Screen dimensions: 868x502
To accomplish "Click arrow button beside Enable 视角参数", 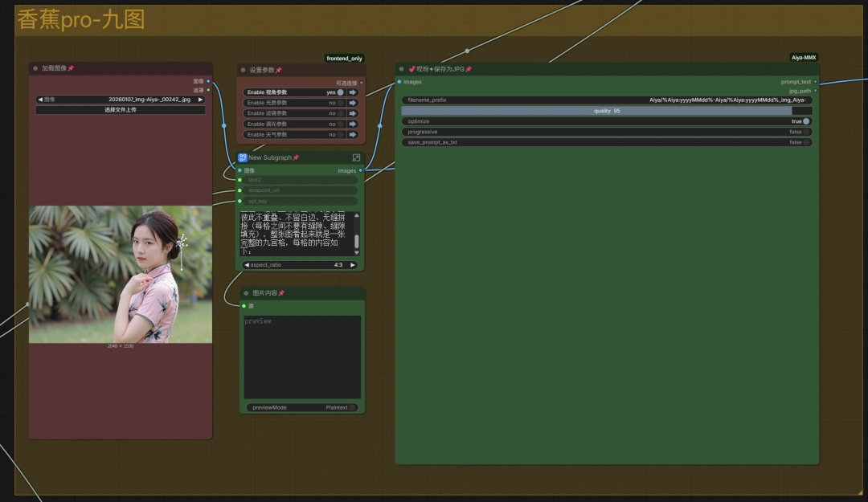I will click(x=352, y=92).
